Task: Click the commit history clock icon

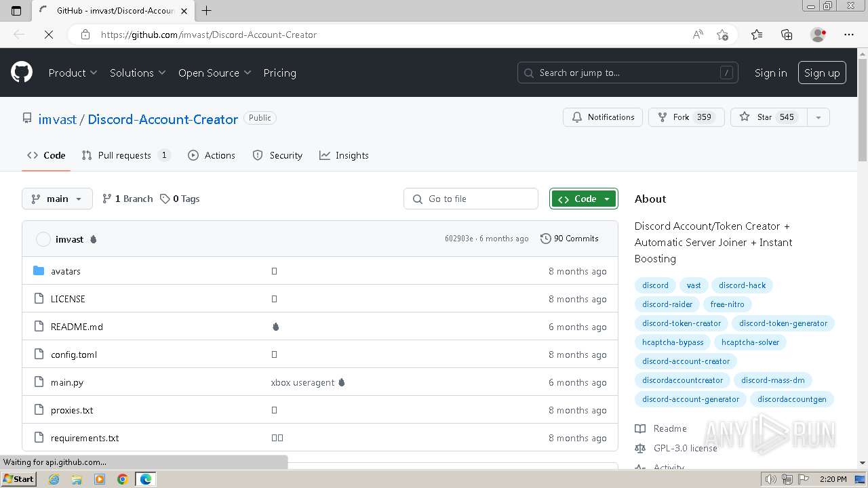Action: tap(545, 239)
